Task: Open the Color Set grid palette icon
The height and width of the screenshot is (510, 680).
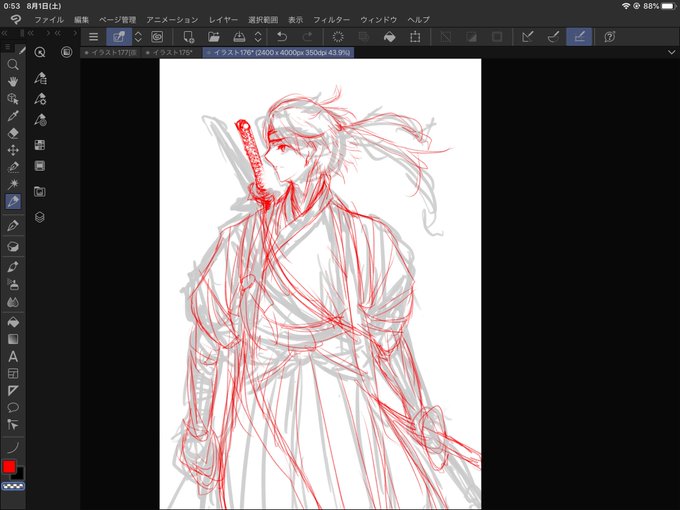Action: point(40,145)
